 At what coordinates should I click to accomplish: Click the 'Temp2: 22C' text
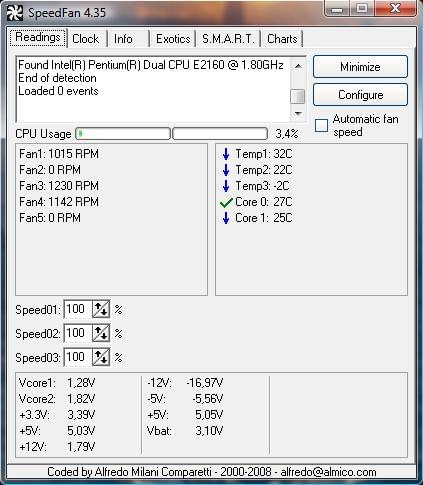tap(264, 170)
